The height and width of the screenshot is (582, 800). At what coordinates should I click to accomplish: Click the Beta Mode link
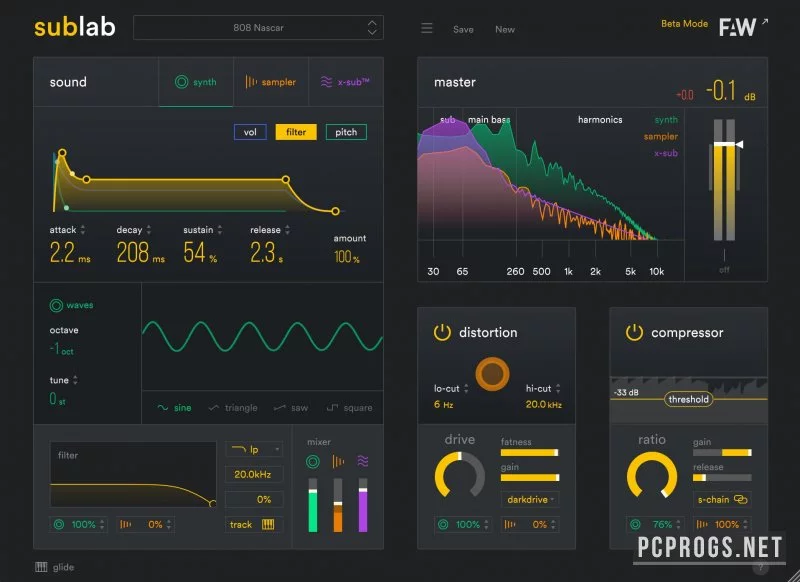(x=684, y=23)
